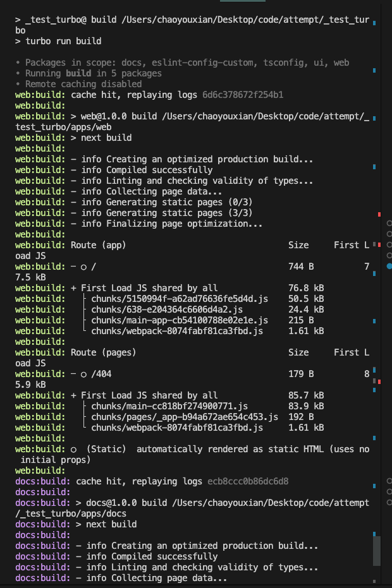Click 'Remote caching disabled' line
392x588 pixels.
click(78, 84)
